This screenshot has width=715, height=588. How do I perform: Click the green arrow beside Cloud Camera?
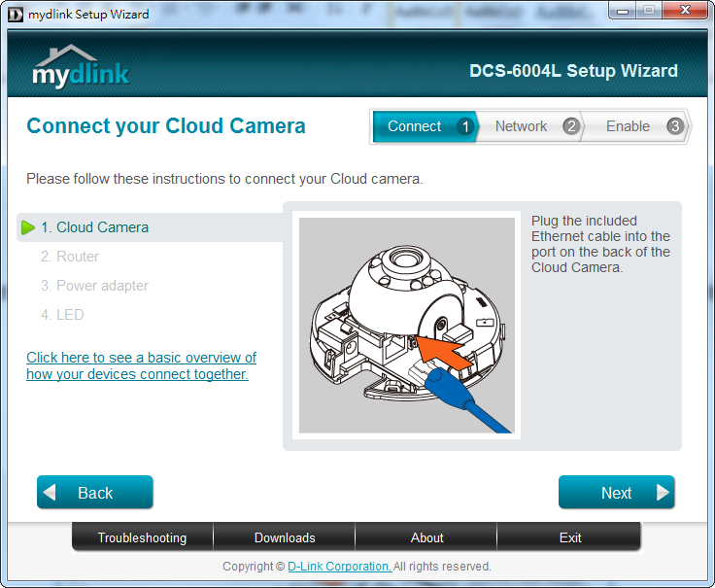click(28, 227)
